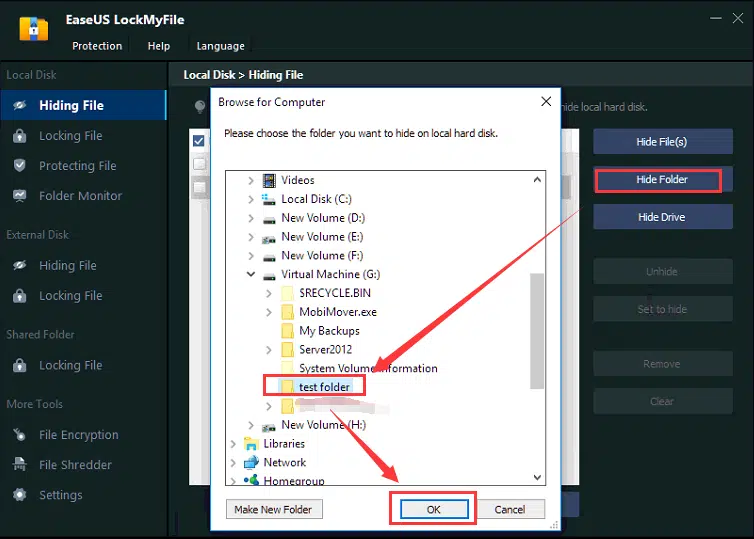This screenshot has height=539, width=754.
Task: Open the Protecting File section
Action: pos(84,166)
